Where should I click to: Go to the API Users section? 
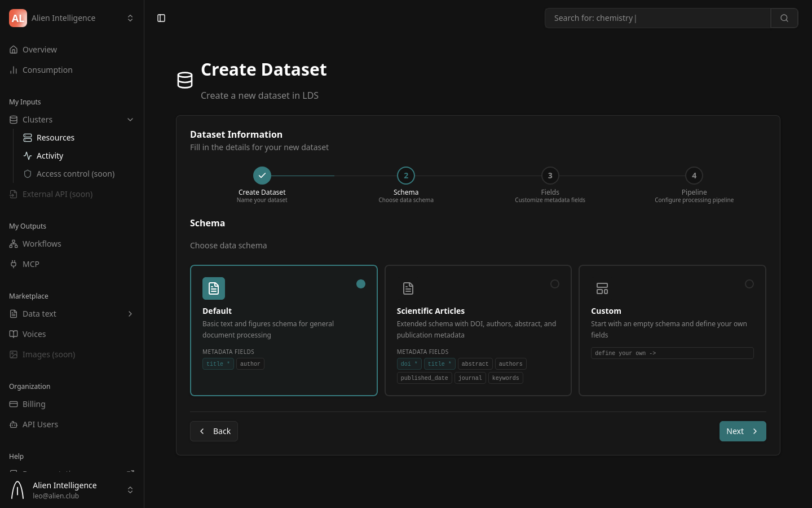pyautogui.click(x=39, y=424)
